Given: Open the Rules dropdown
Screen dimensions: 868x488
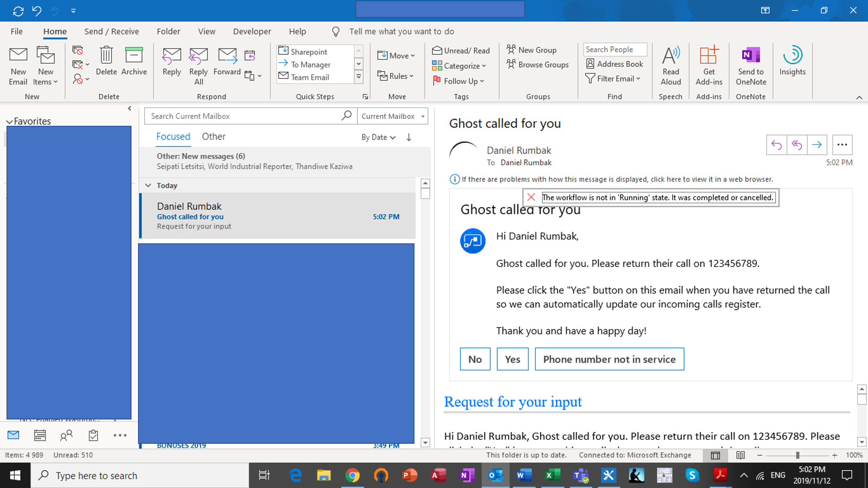Looking at the screenshot, I should [x=395, y=76].
